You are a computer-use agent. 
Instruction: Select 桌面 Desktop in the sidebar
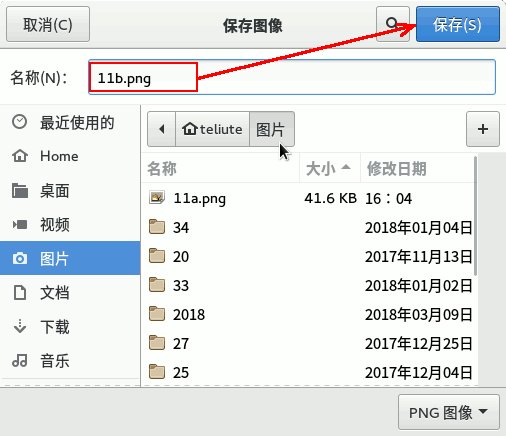pos(70,191)
